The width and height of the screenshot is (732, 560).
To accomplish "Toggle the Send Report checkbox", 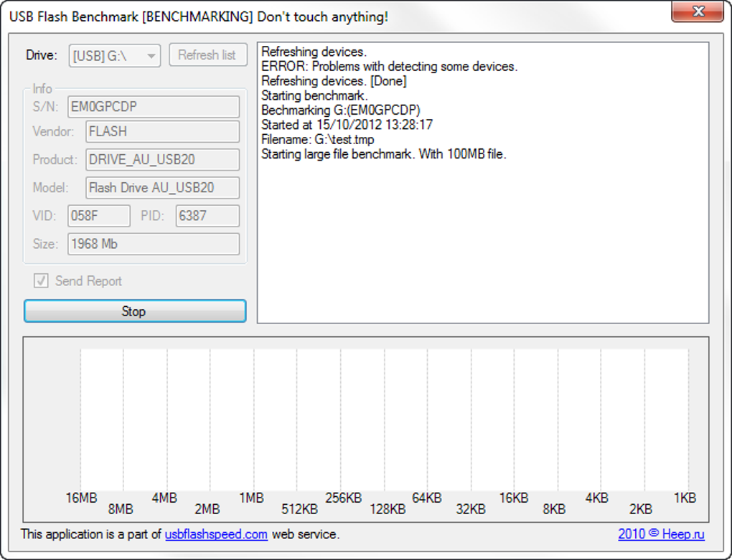I will point(42,281).
